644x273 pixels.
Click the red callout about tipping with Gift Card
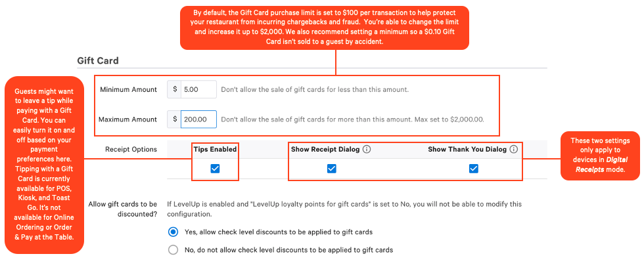[43, 164]
